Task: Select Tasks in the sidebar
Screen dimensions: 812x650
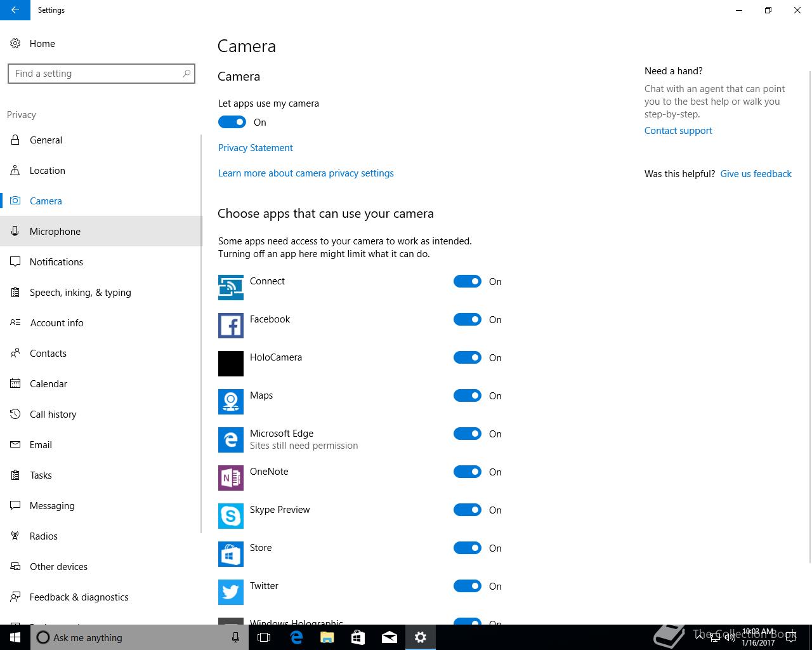Action: click(x=101, y=475)
